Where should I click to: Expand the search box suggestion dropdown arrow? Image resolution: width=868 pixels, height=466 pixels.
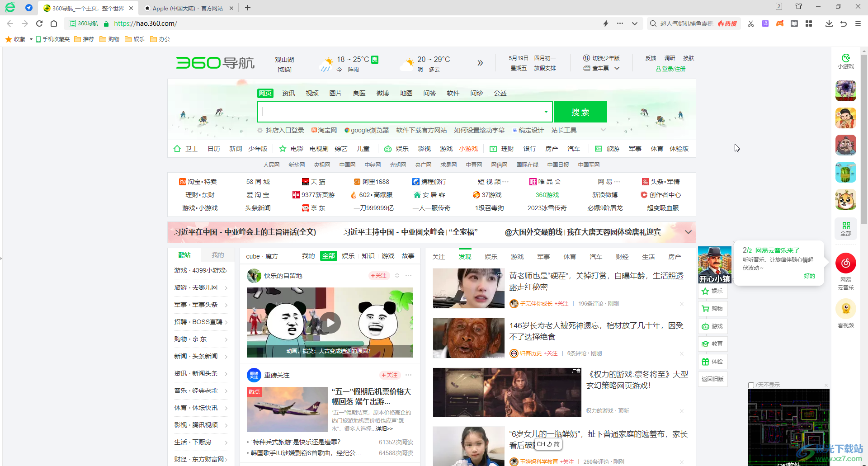(x=546, y=112)
